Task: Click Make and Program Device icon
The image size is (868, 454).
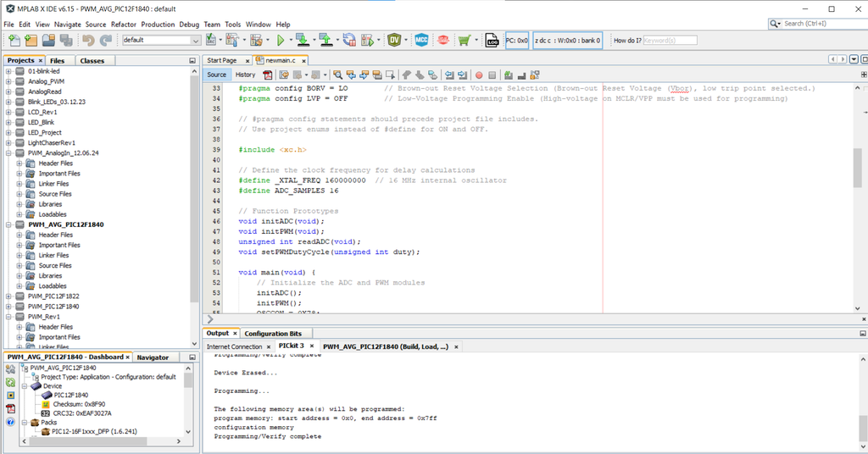Action: tap(302, 40)
